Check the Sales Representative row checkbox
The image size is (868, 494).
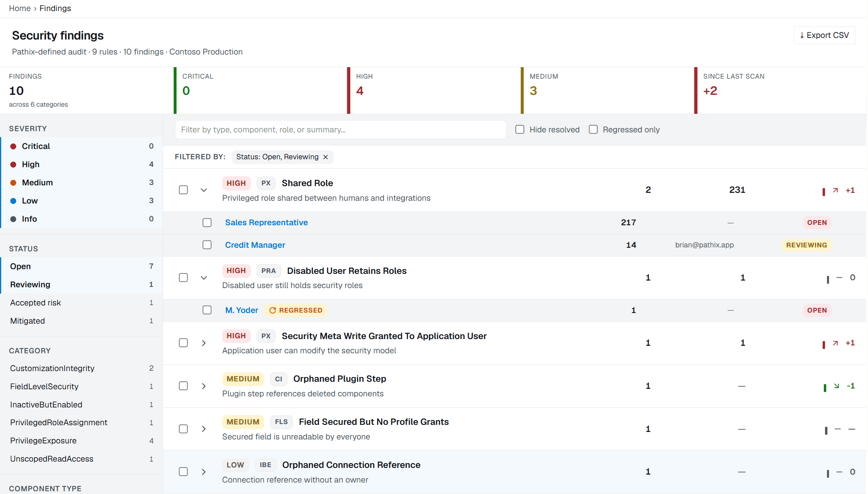(207, 222)
